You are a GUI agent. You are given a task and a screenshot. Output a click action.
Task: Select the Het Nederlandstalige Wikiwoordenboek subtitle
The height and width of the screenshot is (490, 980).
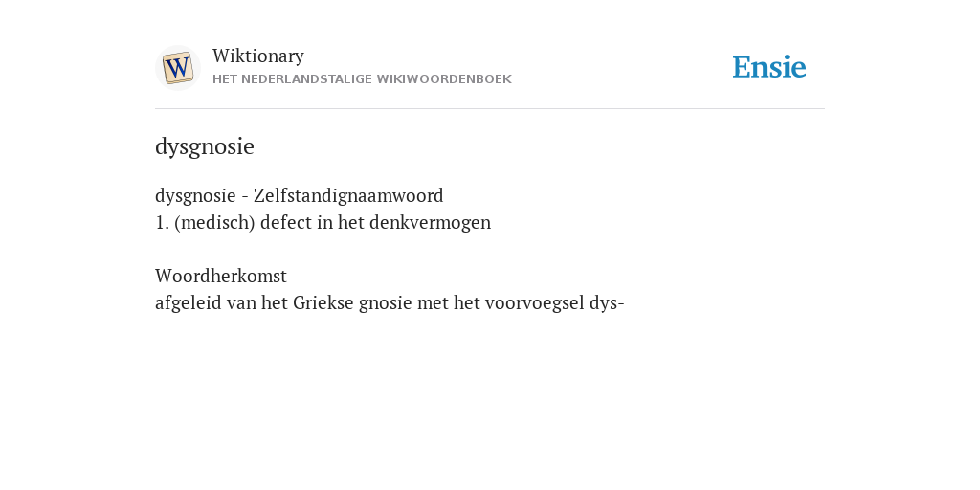(362, 79)
